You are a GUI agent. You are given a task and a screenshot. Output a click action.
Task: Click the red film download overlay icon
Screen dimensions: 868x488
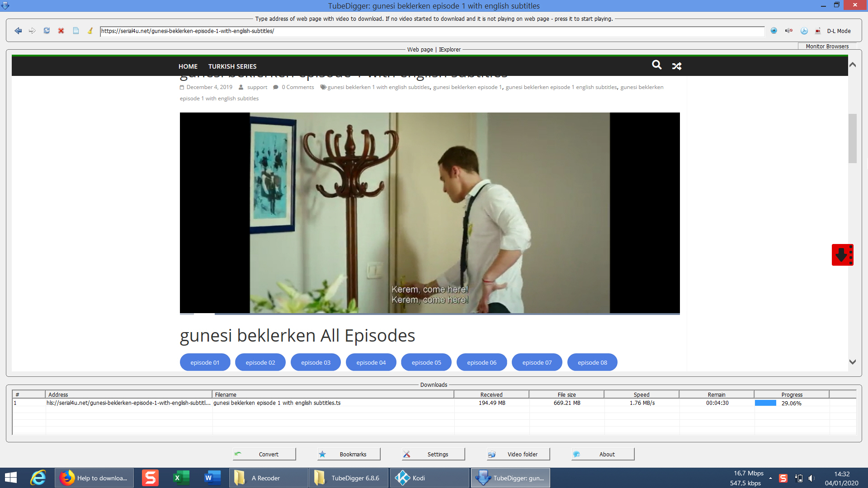pyautogui.click(x=842, y=255)
